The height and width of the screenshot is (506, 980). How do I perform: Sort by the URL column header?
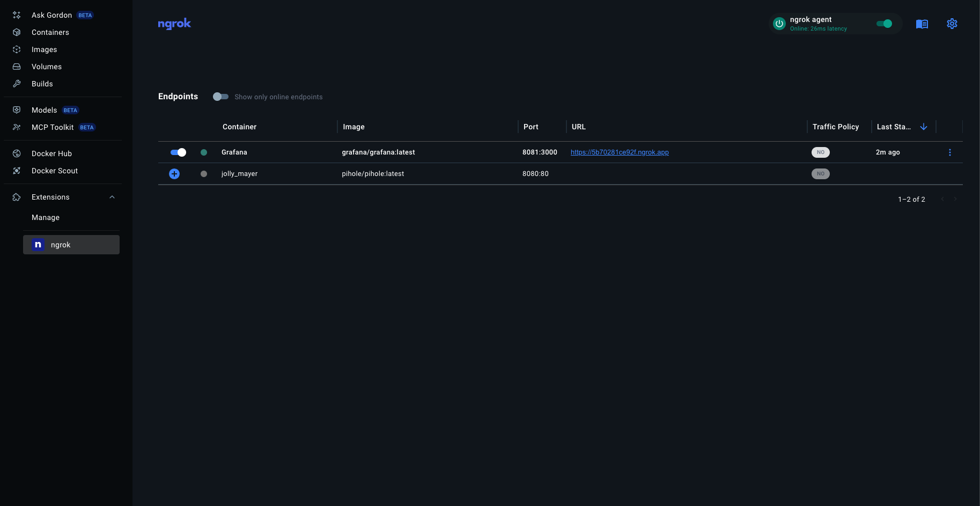tap(579, 127)
